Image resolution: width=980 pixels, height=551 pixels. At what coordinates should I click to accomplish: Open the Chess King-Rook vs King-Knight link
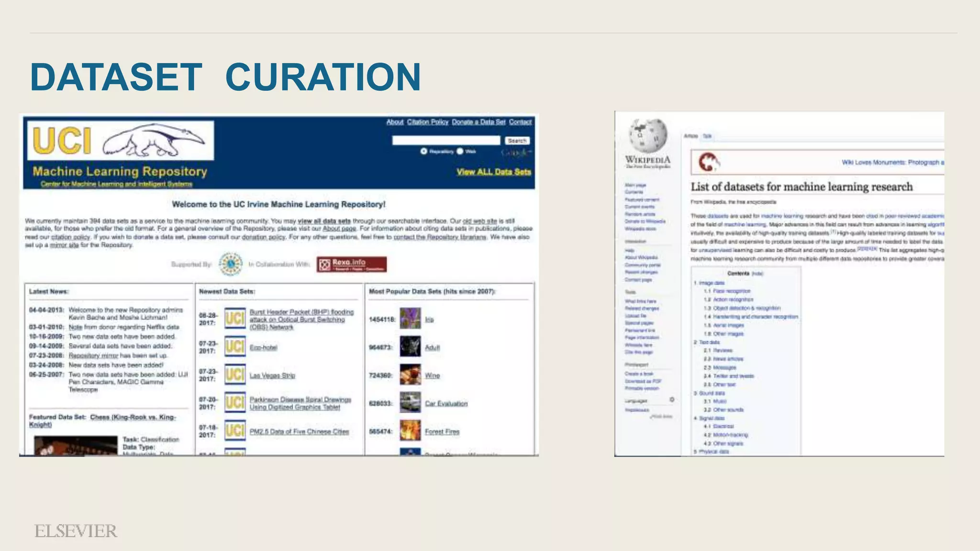[x=102, y=421]
